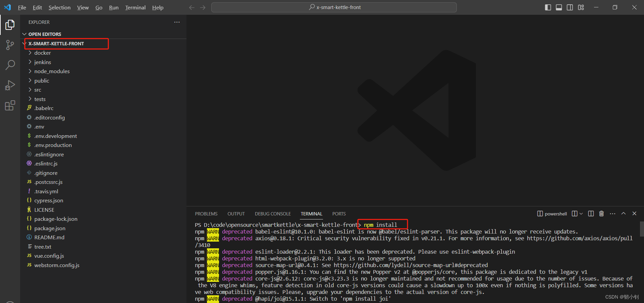The width and height of the screenshot is (644, 303).
Task: Go forward using the navigation arrow
Action: 203,7
